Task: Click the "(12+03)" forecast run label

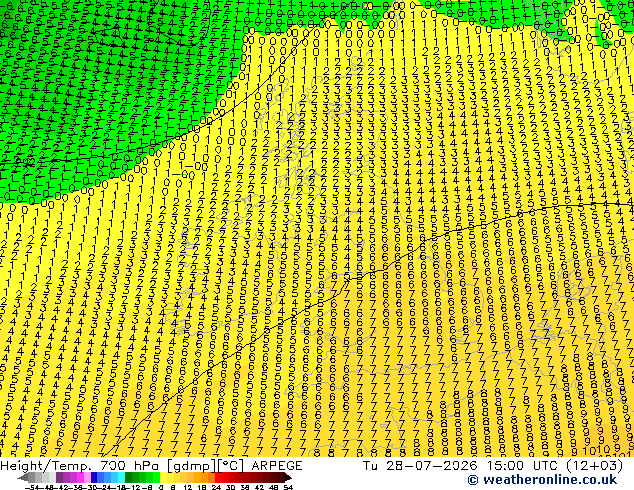Action: click(x=594, y=466)
